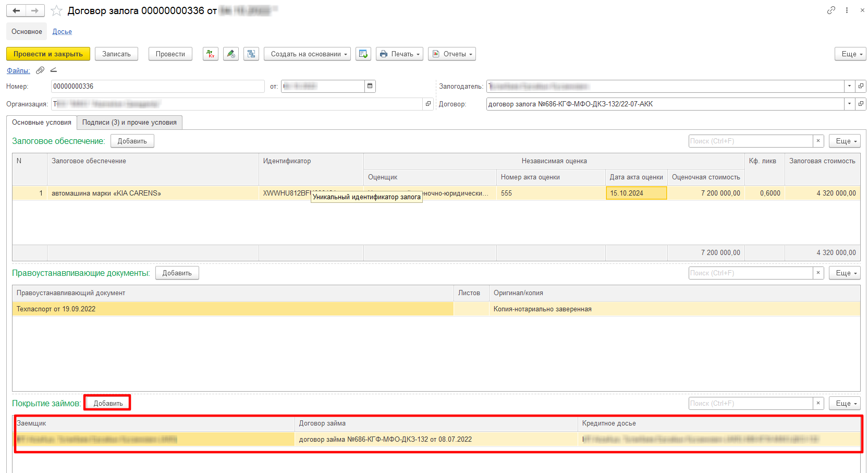Select Оценочная стоимость cell 7 200 000,00

(706, 193)
